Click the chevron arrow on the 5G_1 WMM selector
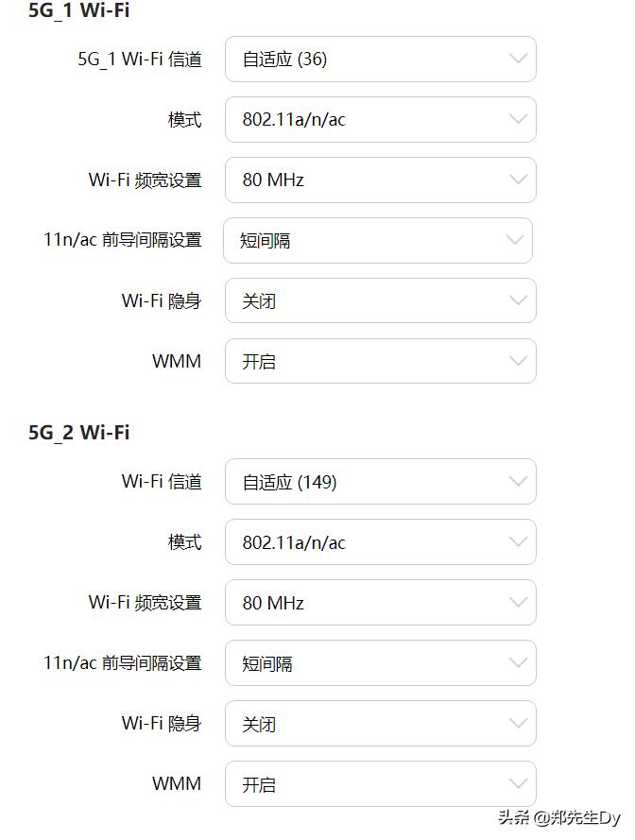This screenshot has width=635, height=840. coord(517,361)
